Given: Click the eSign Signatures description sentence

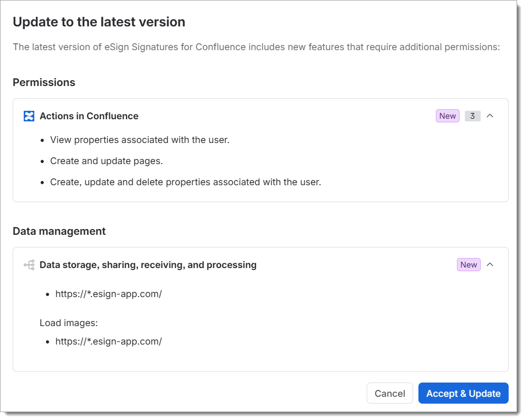Looking at the screenshot, I should point(256,47).
